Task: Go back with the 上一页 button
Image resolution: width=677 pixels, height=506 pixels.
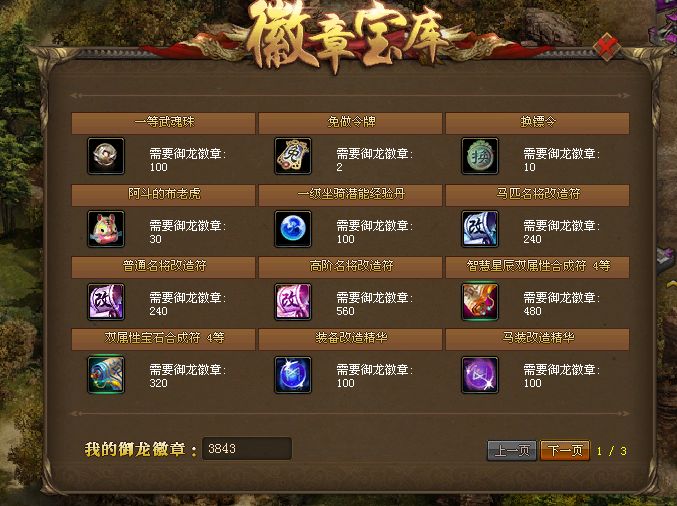Action: point(512,451)
